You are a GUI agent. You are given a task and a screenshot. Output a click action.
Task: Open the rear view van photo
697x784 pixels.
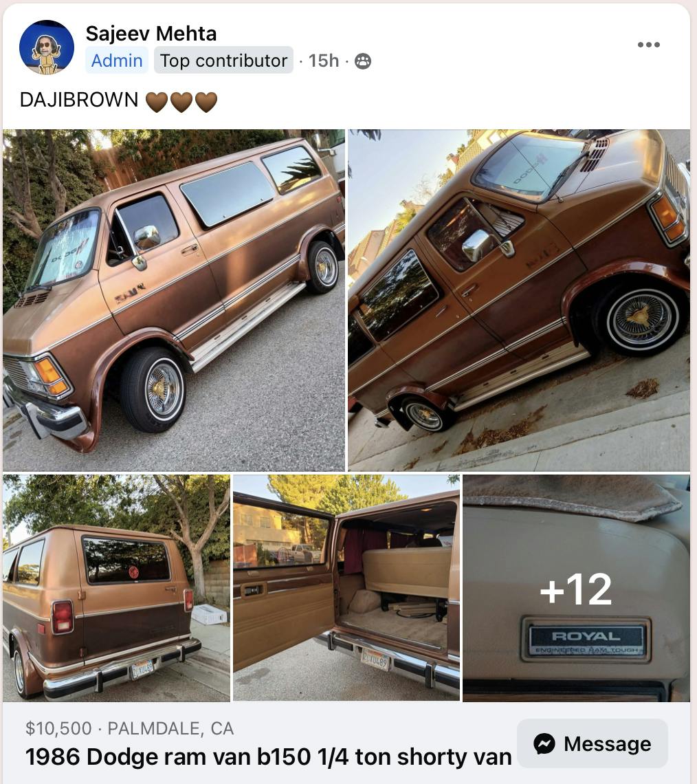click(116, 587)
